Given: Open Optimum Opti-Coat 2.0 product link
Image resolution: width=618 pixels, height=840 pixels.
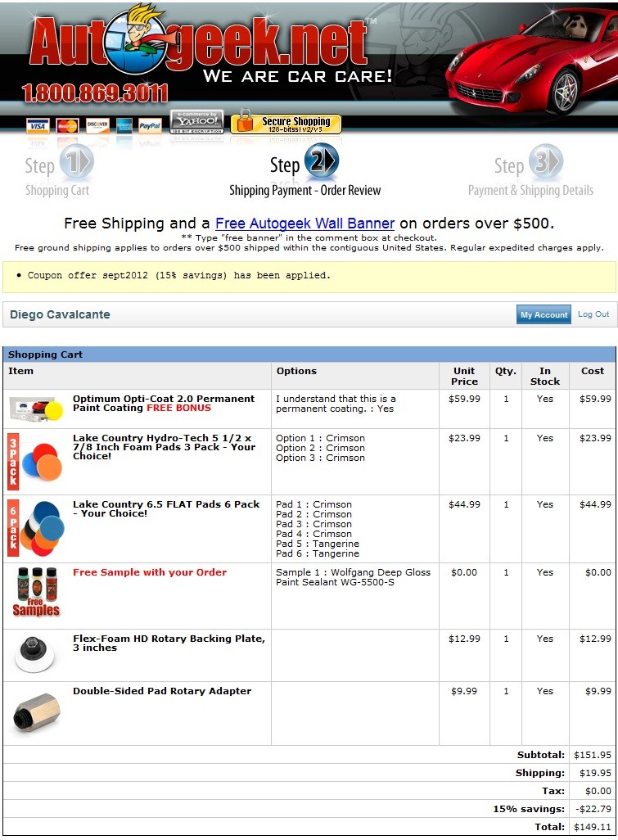Looking at the screenshot, I should pos(164,404).
